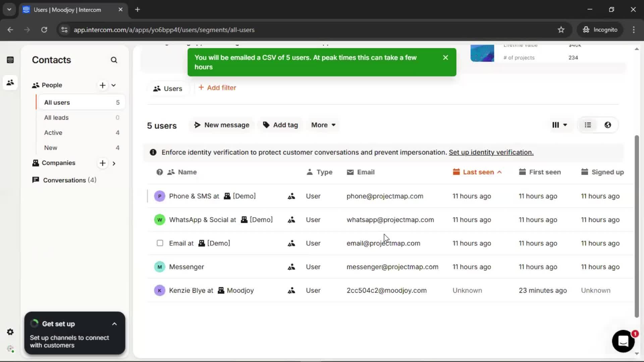Click the project thumbnail image

tap(482, 53)
